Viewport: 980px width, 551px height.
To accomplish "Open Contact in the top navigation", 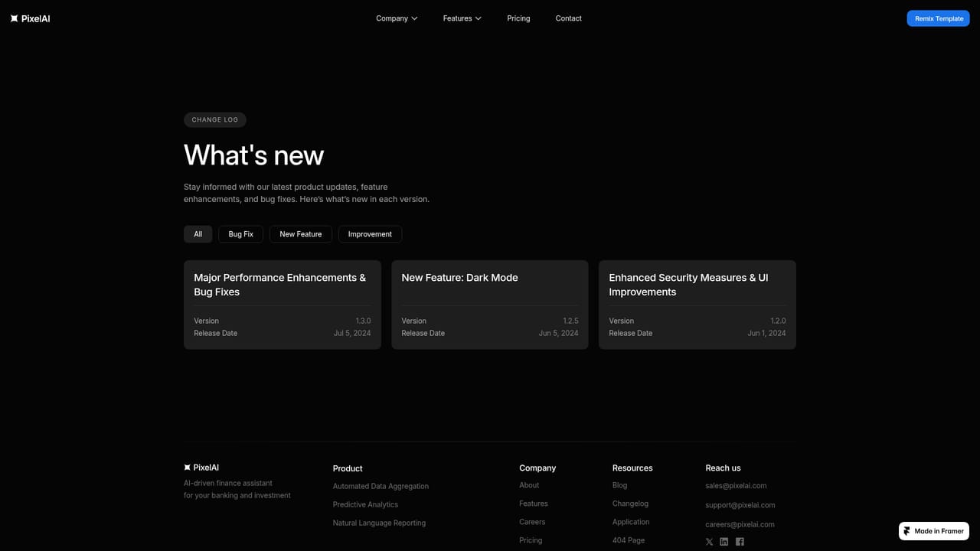I will point(568,18).
